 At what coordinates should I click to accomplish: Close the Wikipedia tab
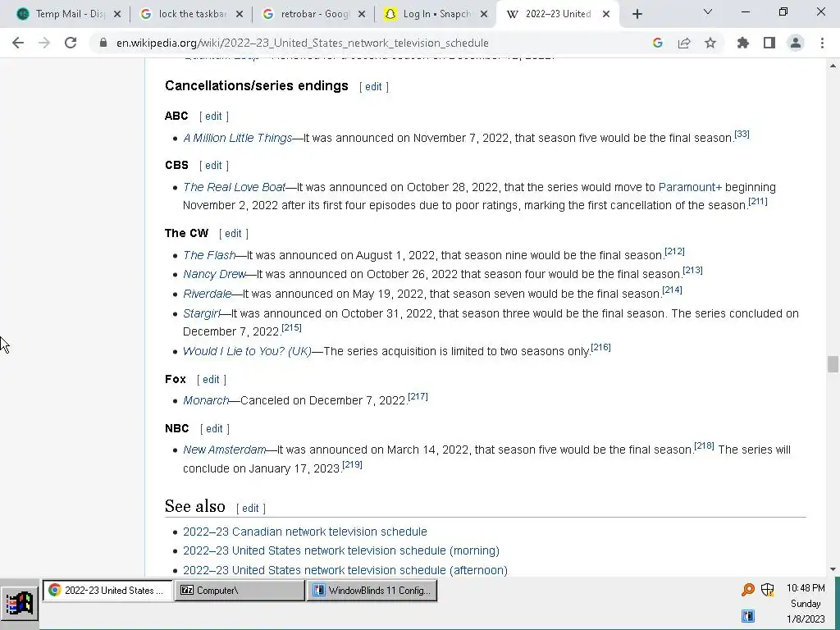606,15
